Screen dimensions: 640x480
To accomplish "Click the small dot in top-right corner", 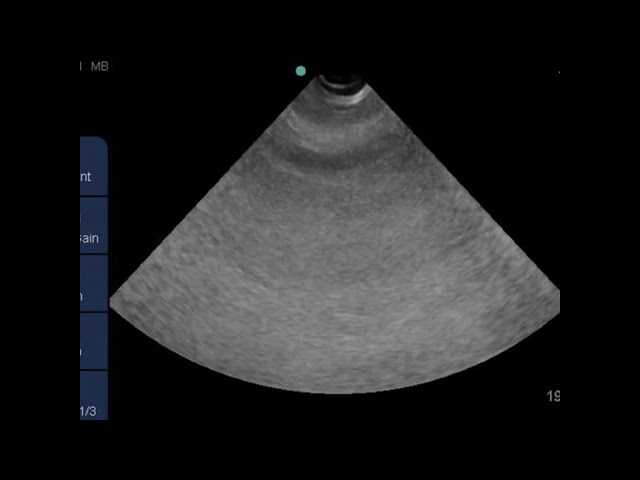I will pos(559,72).
